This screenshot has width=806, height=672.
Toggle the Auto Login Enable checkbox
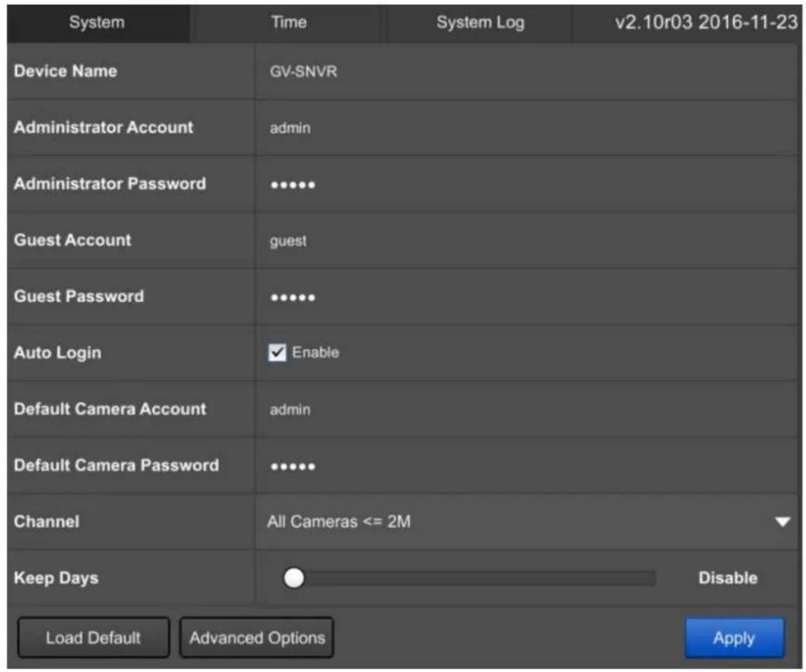coord(277,353)
